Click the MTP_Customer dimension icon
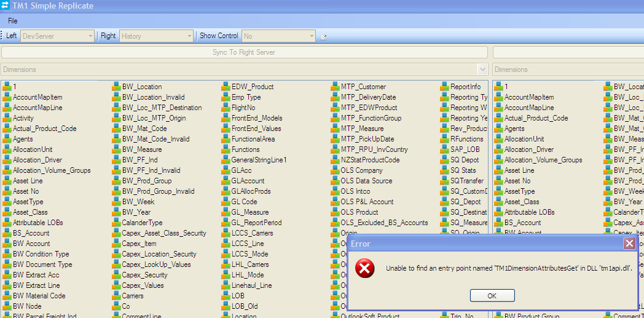This screenshot has height=318, width=644. pos(335,87)
